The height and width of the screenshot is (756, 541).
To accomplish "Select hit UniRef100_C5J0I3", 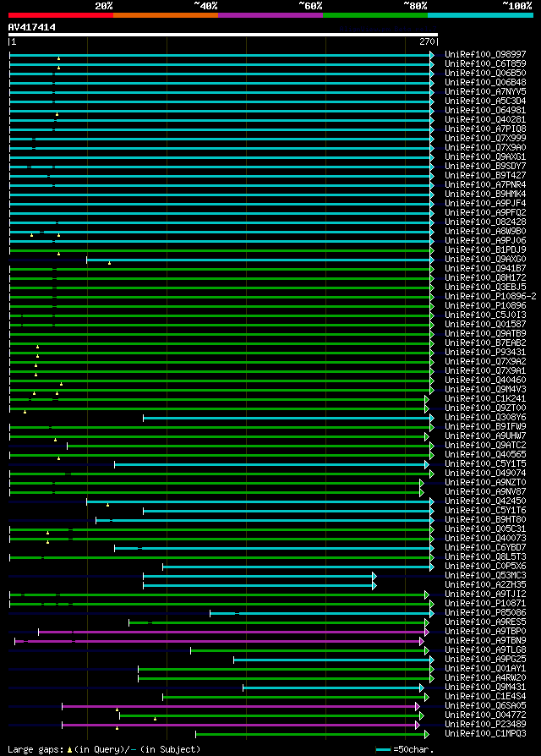I will tap(485, 315).
